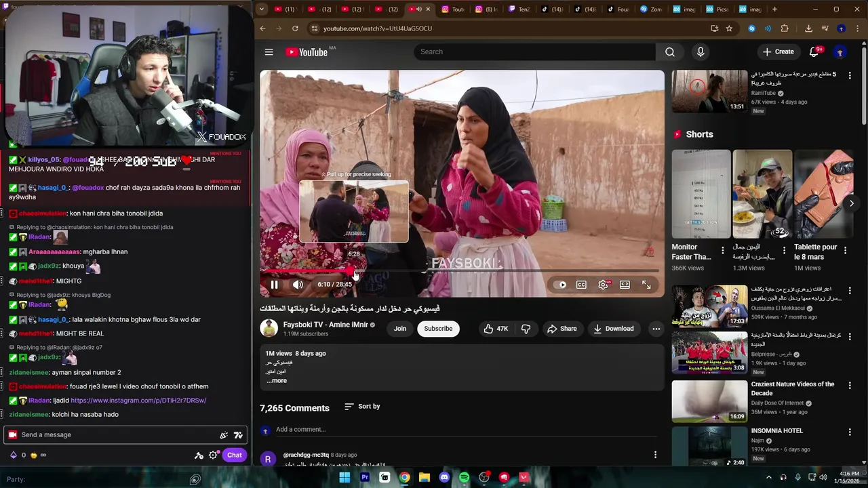This screenshot has width=868, height=488.
Task: Show next Shorts with the right arrow
Action: coord(852,203)
